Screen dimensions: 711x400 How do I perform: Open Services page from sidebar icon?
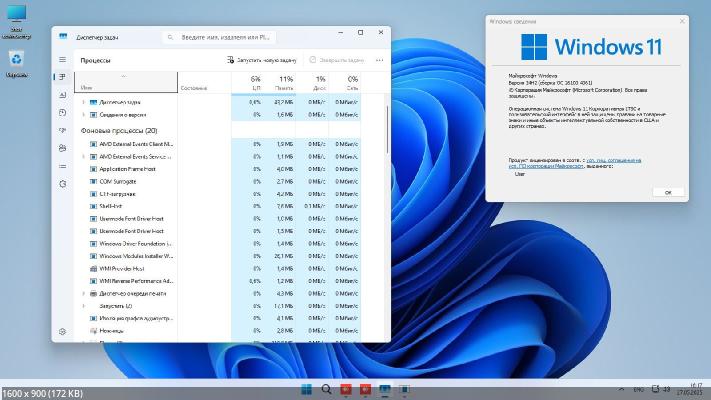coord(63,184)
